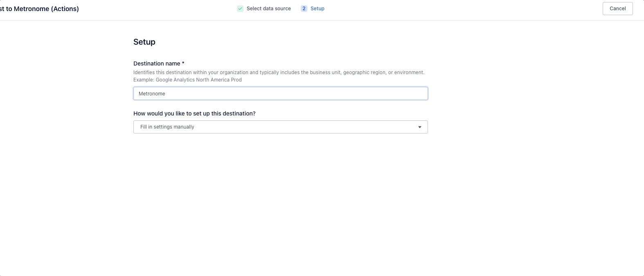Cancel the destination setup
Screen dimensions: 644x276
617,9
